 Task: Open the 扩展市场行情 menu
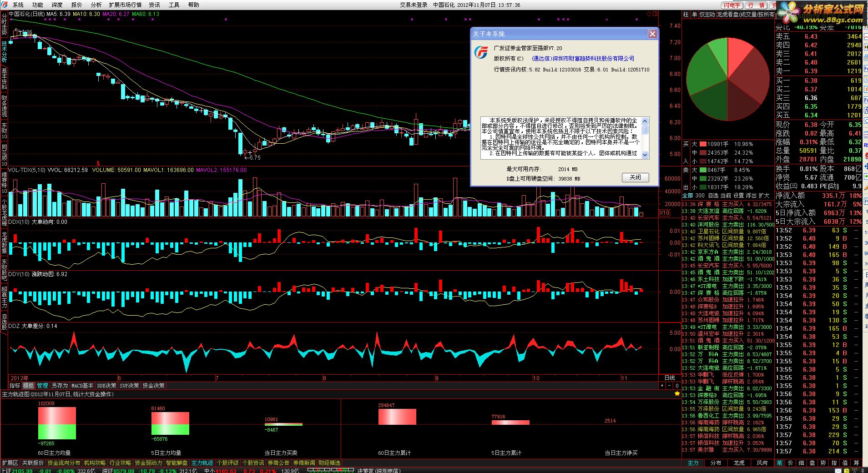click(x=125, y=5)
